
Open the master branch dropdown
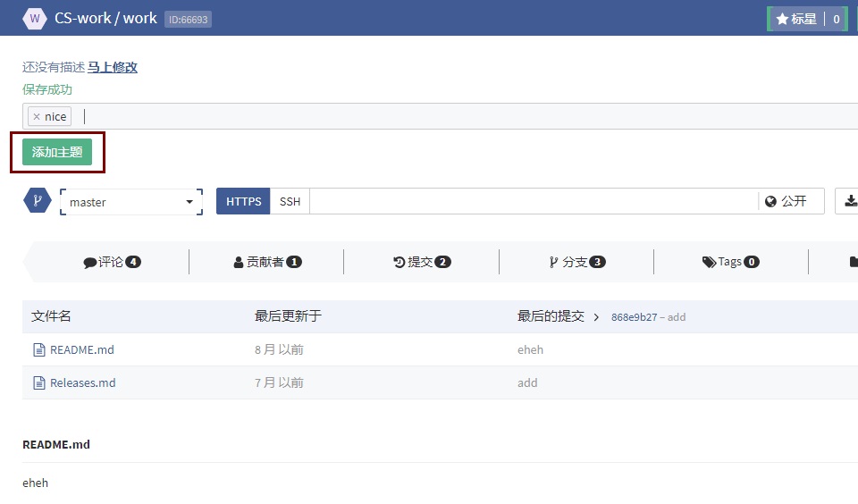(131, 202)
